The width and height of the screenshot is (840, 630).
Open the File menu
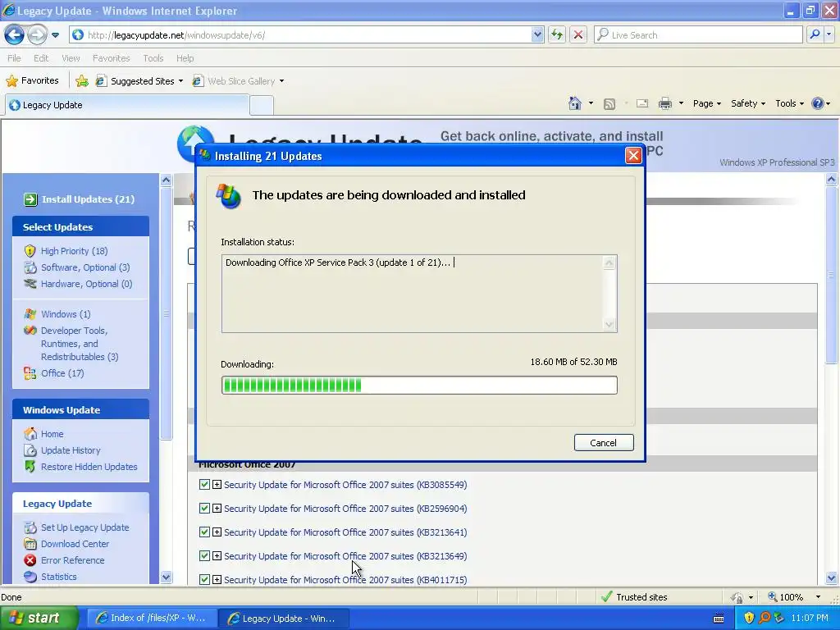tap(14, 58)
